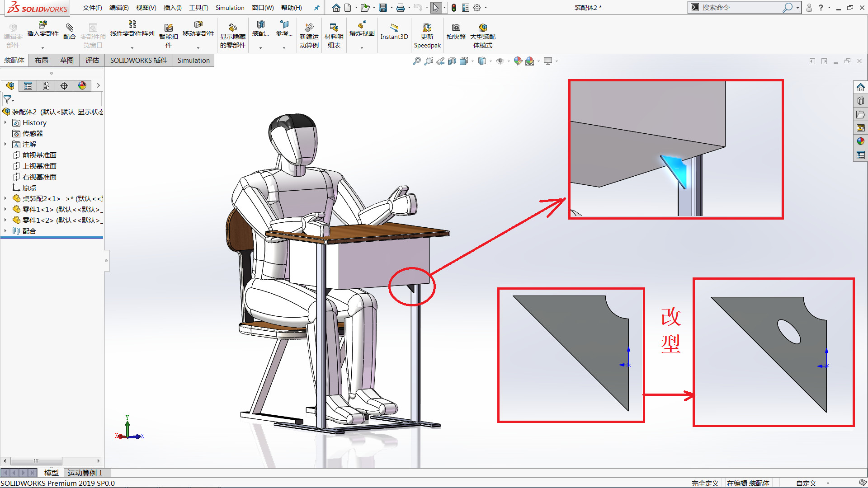Open the PropertyManager tab icon

click(28, 86)
